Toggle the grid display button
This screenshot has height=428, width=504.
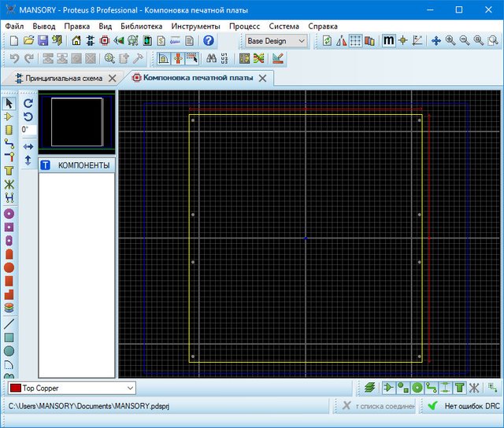(x=356, y=41)
